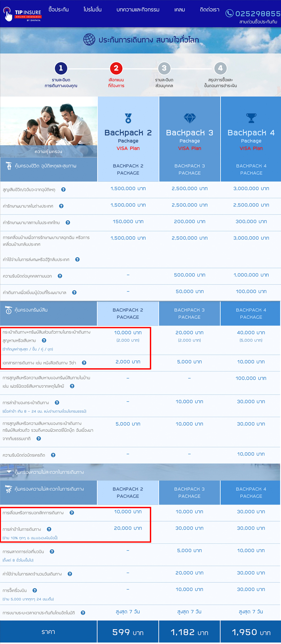Click the phone icon beside the hotline number

pos(229,13)
